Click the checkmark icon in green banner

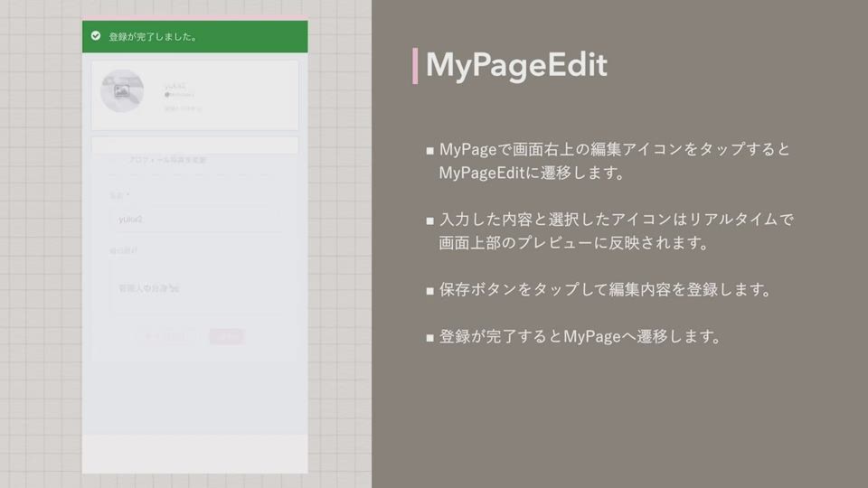click(x=96, y=36)
